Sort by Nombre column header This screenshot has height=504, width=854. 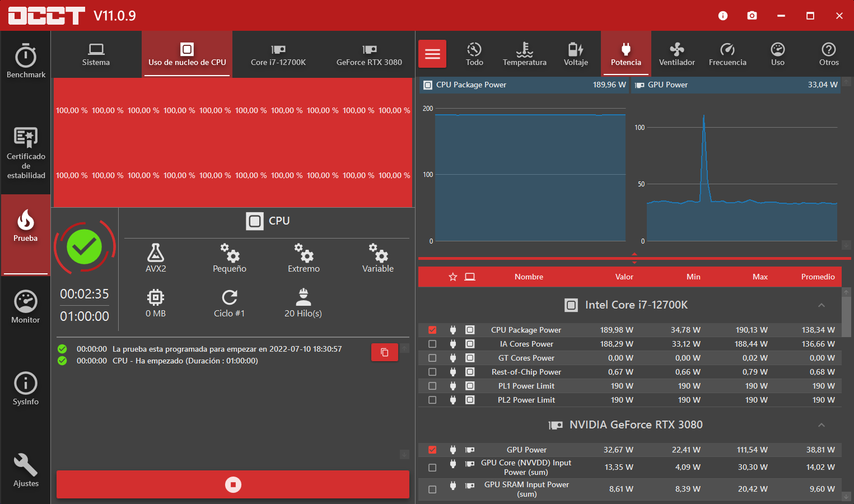pos(529,277)
